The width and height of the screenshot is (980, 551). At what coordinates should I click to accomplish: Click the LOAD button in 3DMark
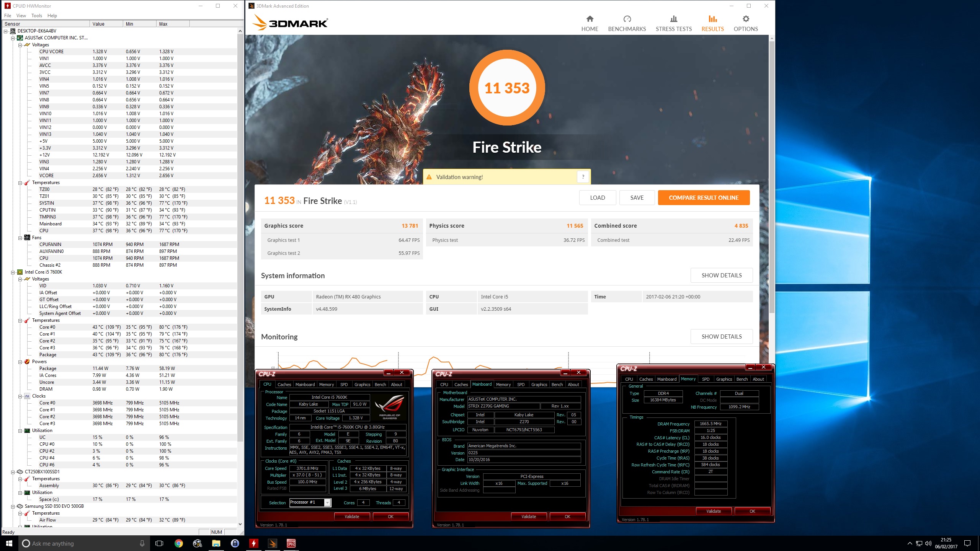[x=597, y=198]
